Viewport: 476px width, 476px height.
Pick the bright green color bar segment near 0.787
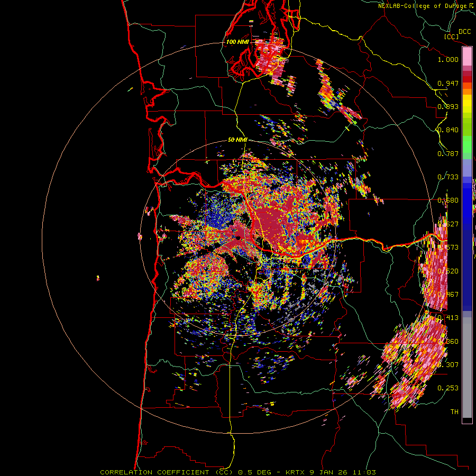467,144
